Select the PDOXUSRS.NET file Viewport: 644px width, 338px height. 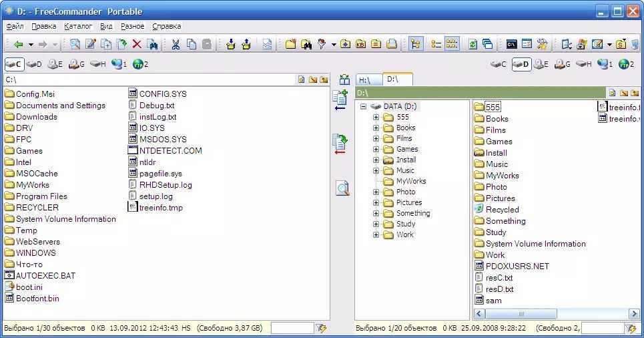click(x=517, y=266)
